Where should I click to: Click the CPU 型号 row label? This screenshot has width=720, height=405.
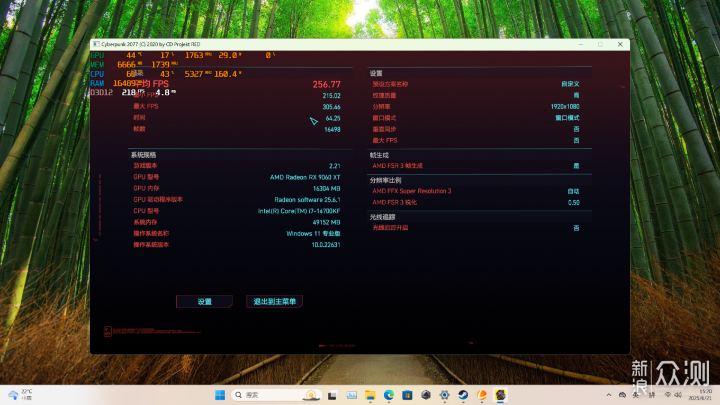point(146,211)
